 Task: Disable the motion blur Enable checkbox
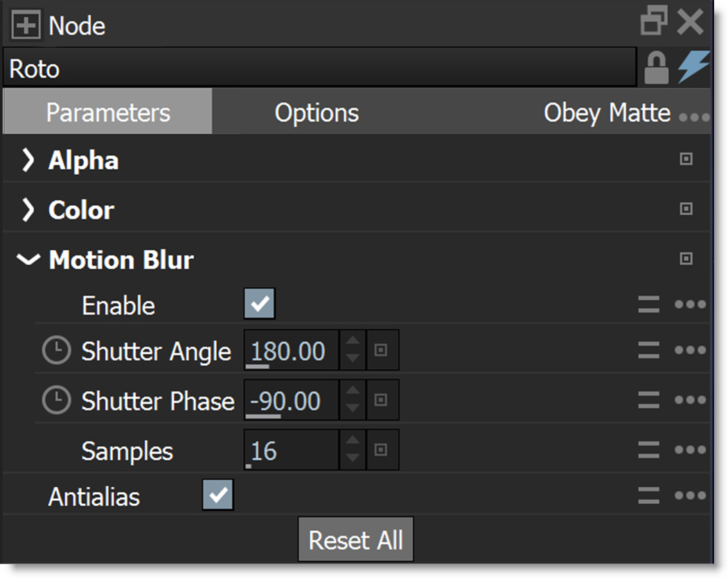pos(260,305)
